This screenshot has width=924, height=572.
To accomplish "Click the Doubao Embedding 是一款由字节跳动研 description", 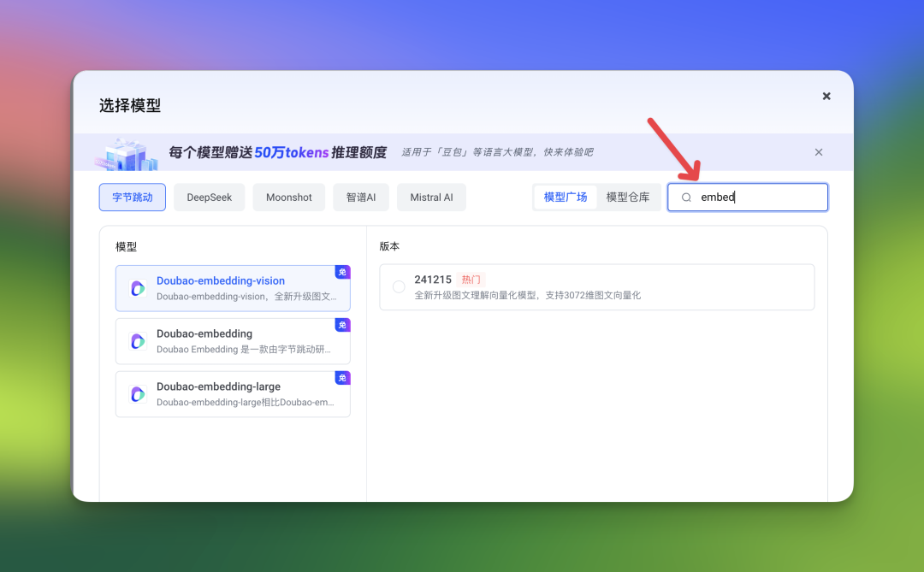I will [x=243, y=350].
